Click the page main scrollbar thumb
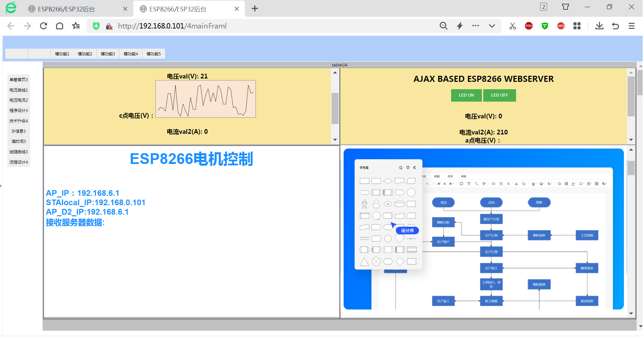The height and width of the screenshot is (337, 644). [x=640, y=82]
